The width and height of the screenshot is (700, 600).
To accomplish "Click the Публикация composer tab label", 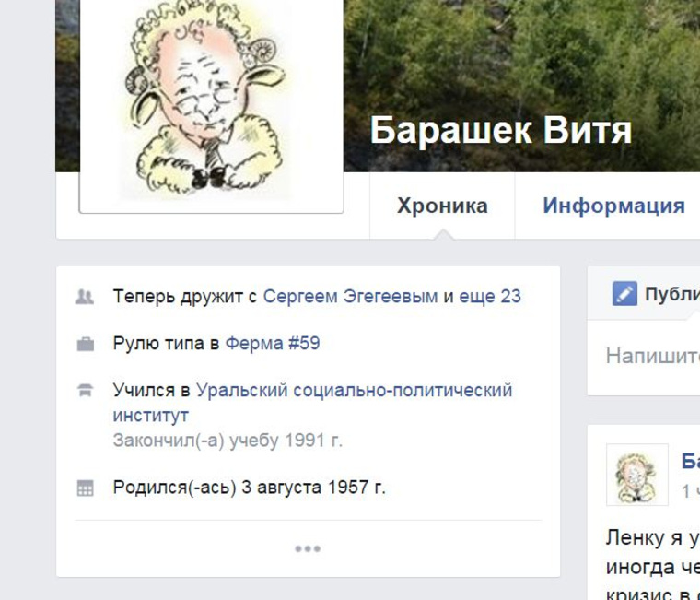I will click(672, 294).
